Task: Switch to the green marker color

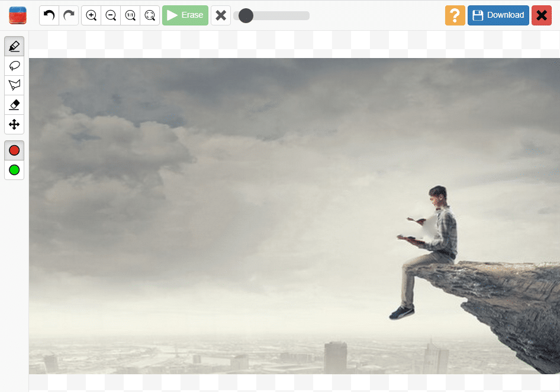Action: point(14,170)
